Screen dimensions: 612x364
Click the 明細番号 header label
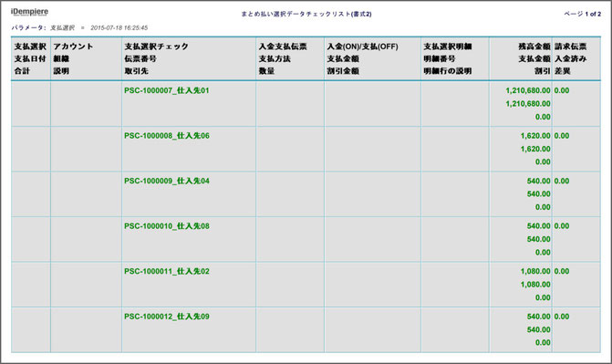tap(440, 58)
